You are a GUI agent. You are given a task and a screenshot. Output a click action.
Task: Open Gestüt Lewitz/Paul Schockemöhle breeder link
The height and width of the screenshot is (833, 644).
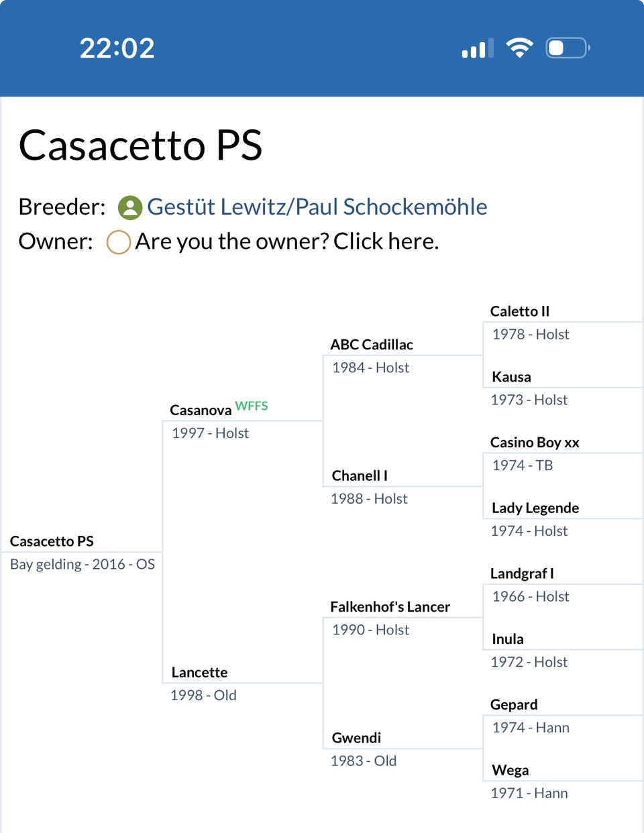point(317,207)
